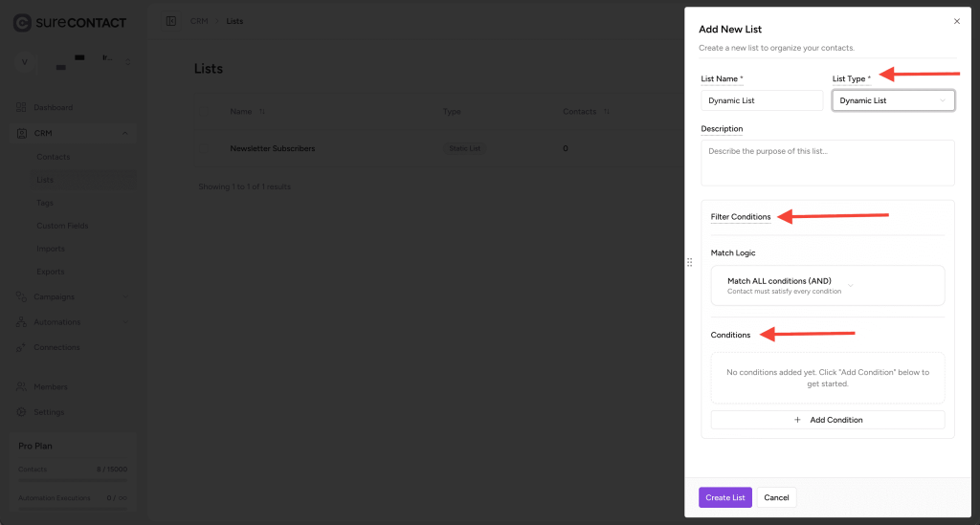Expand the Match Logic dropdown
The width and height of the screenshot is (980, 525).
pyautogui.click(x=827, y=286)
